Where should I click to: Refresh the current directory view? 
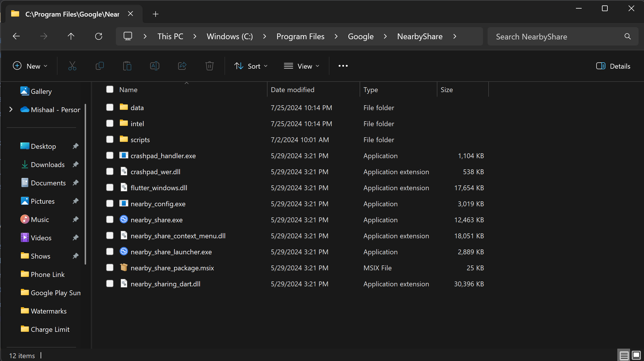point(100,36)
